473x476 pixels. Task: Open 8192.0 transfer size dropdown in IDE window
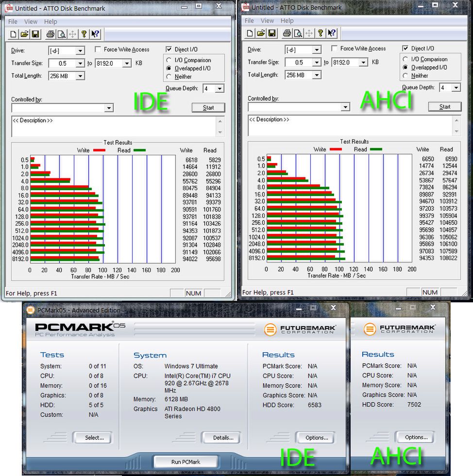127,63
